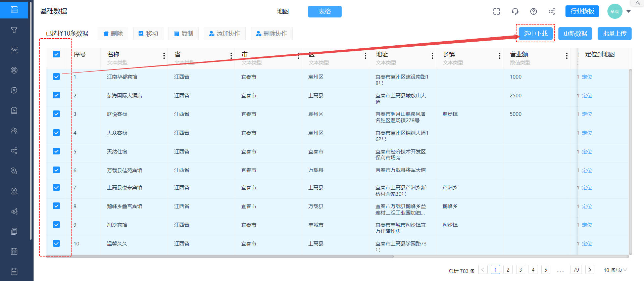Screen dimensions: 644x281
Task: Click the team members icon in sidebar
Action: 14,131
